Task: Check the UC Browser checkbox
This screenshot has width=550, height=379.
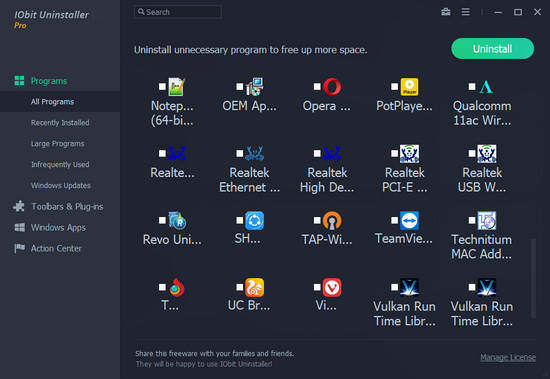Action: click(x=240, y=287)
